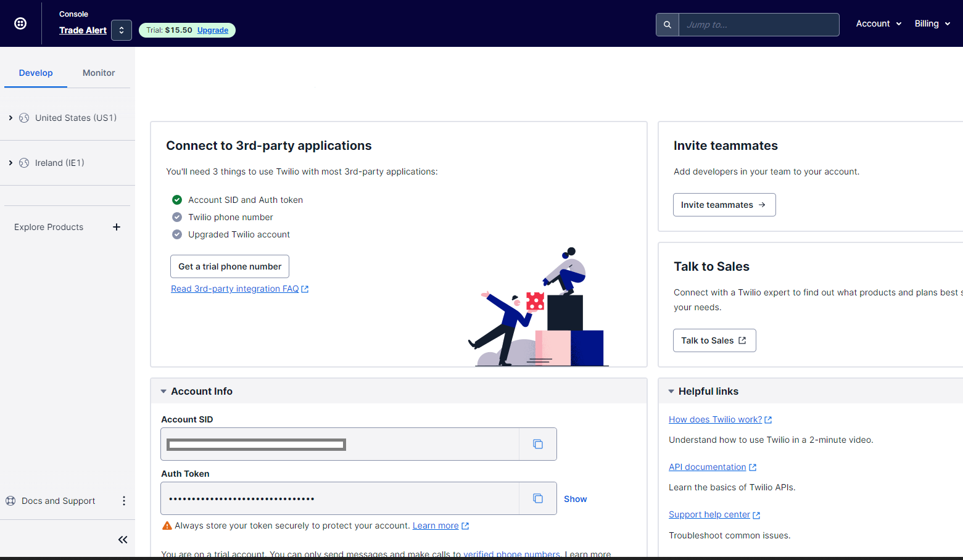Image resolution: width=963 pixels, height=560 pixels.
Task: Click the Auth Token label
Action: pos(185,474)
